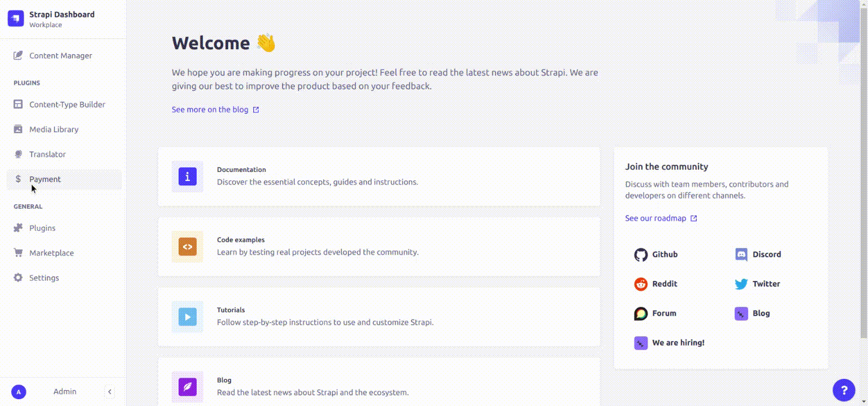Click the Payment dollar sign icon
Viewport: 868px width, 406px height.
(x=18, y=179)
